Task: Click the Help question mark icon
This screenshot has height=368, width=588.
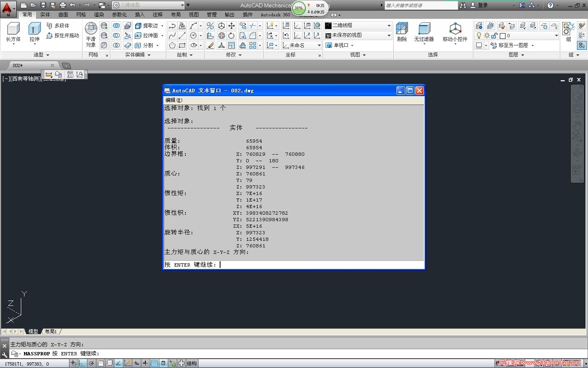Action: coord(550,5)
